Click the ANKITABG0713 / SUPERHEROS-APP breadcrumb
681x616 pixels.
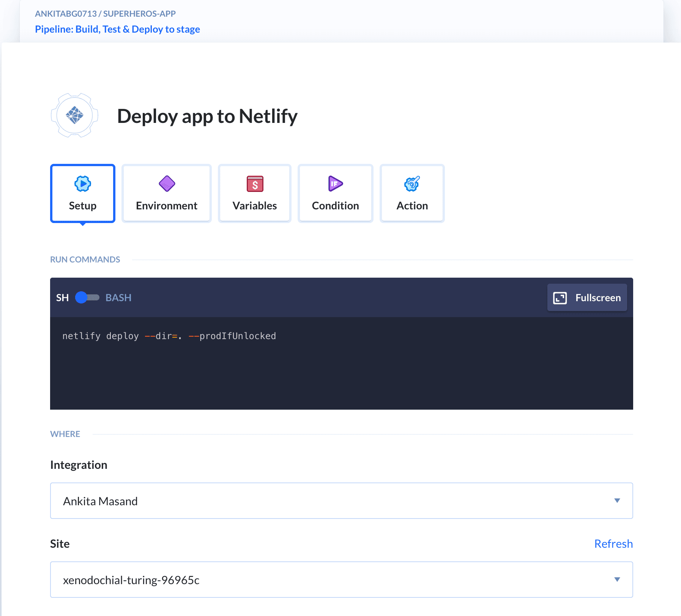point(105,13)
